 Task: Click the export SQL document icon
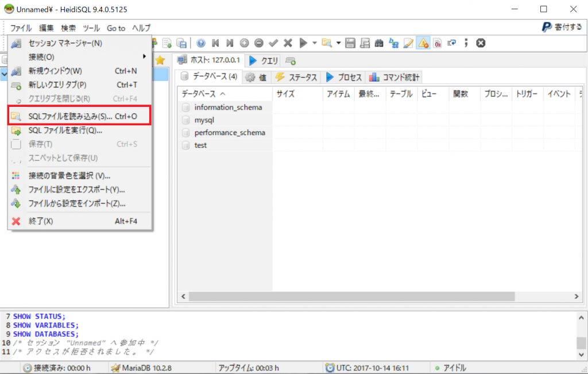(167, 43)
